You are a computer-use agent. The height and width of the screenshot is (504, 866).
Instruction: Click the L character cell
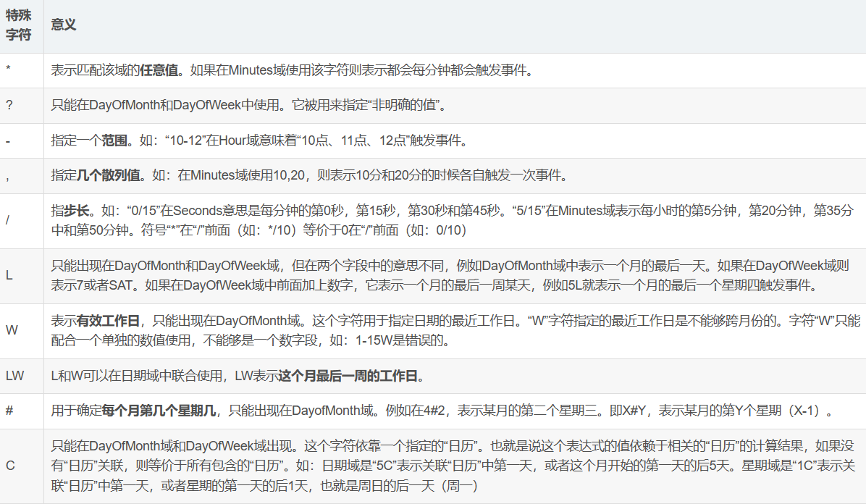[9, 276]
